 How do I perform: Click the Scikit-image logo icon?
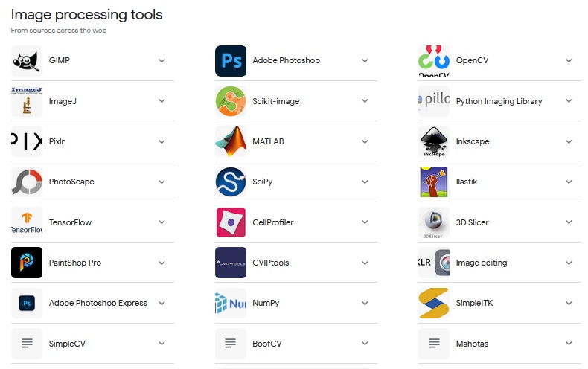pos(231,101)
